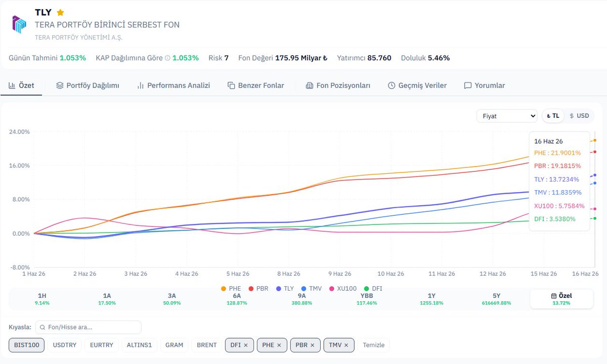
Task: Remove the TMV comparison chip
Action: coord(346,345)
